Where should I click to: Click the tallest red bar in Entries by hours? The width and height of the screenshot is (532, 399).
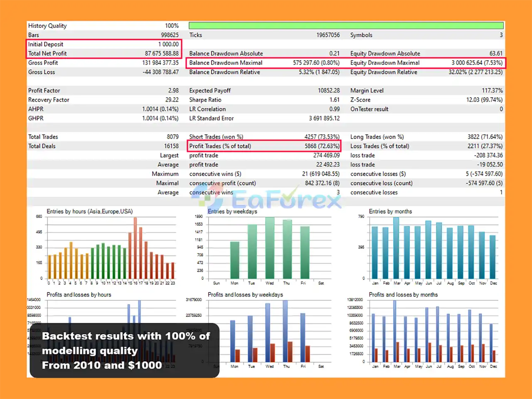coord(135,248)
